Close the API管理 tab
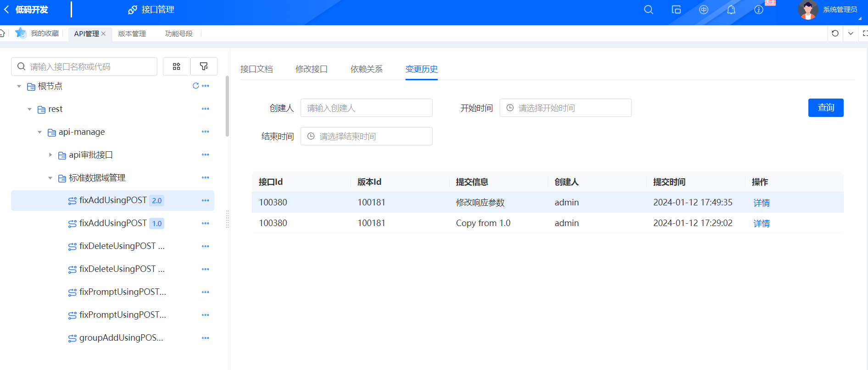The width and height of the screenshot is (868, 370). pyautogui.click(x=104, y=33)
